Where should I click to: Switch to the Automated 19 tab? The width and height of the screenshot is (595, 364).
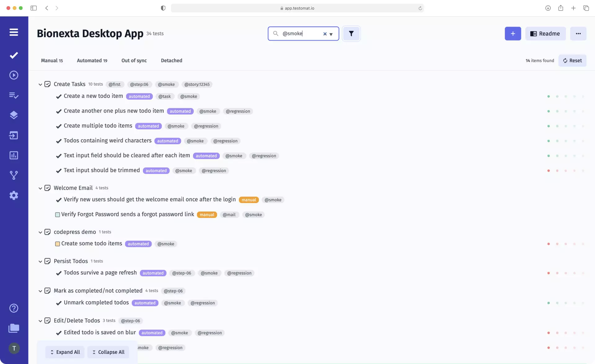[x=92, y=61]
